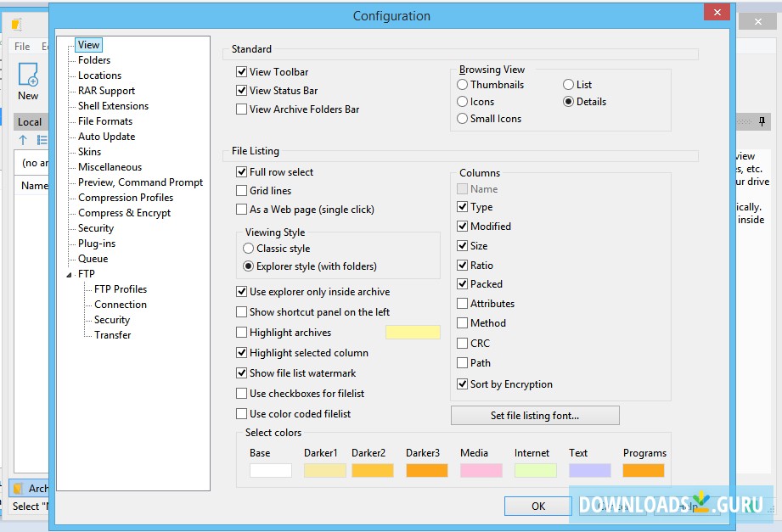Open File menu in background window
This screenshot has width=782, height=532.
click(x=22, y=47)
